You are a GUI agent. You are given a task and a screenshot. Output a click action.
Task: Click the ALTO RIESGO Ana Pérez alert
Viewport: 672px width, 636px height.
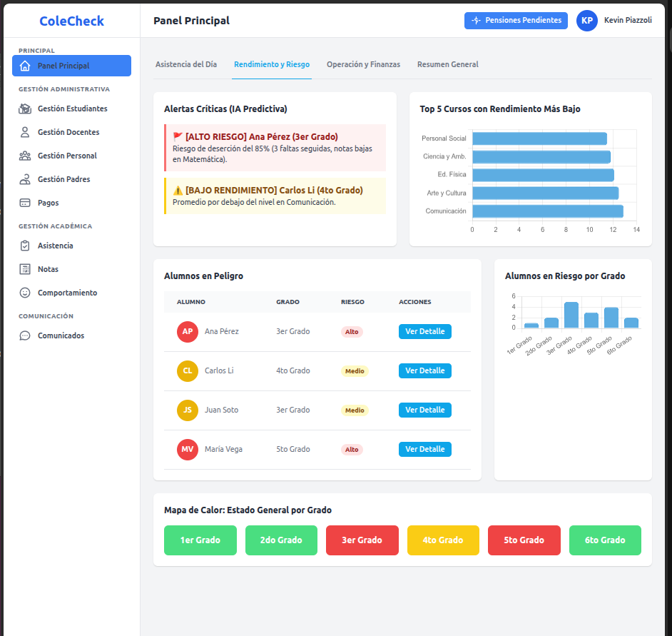coord(275,148)
